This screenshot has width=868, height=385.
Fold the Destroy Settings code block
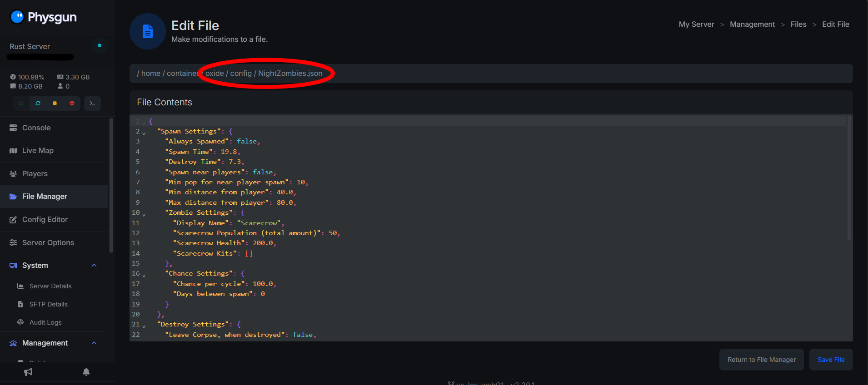tap(144, 326)
